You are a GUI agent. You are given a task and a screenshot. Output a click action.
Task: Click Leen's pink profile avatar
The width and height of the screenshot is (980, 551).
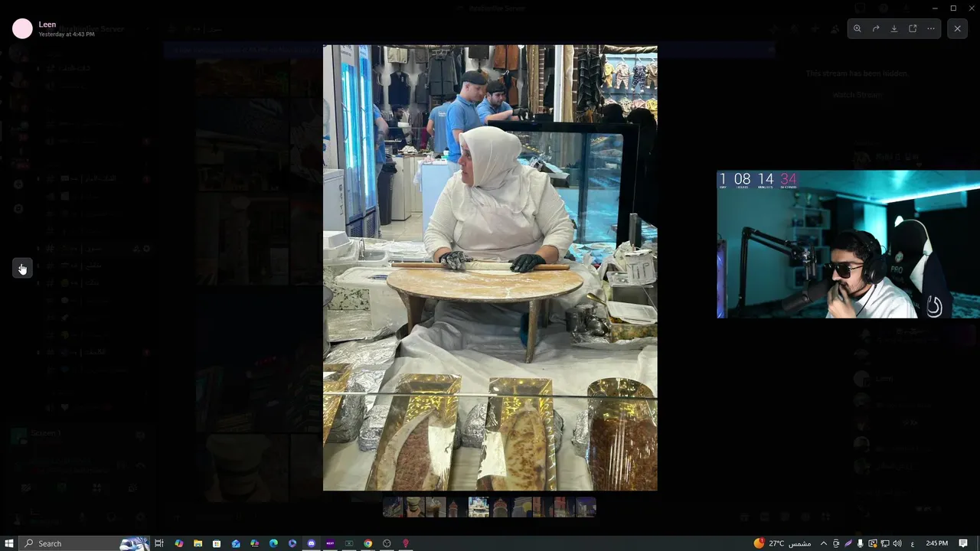click(22, 29)
